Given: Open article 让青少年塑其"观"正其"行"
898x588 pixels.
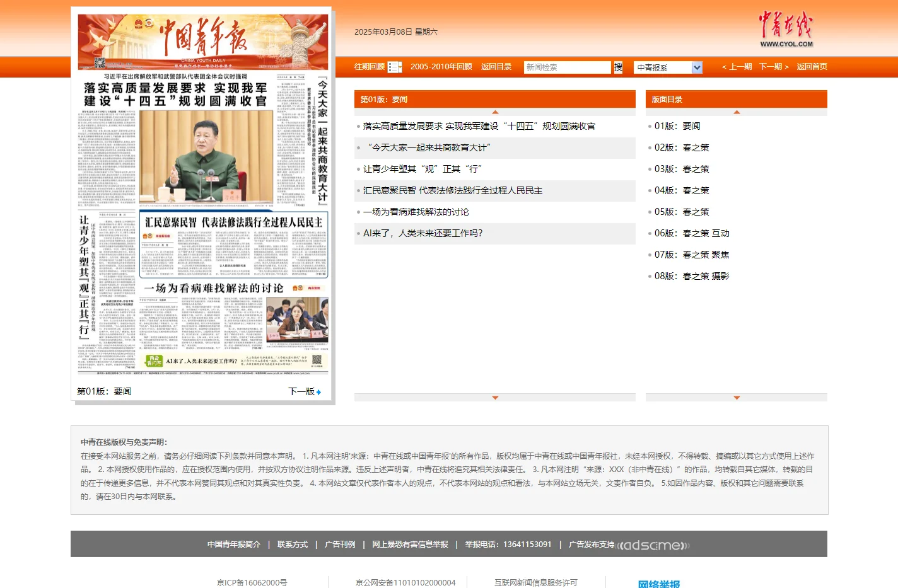Looking at the screenshot, I should pos(423,169).
